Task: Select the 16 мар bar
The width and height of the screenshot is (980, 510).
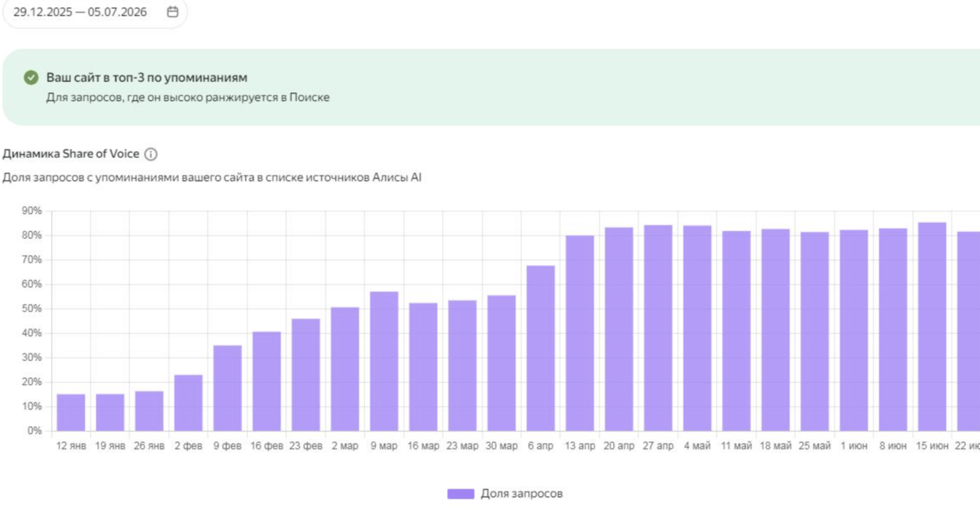Action: point(423,367)
